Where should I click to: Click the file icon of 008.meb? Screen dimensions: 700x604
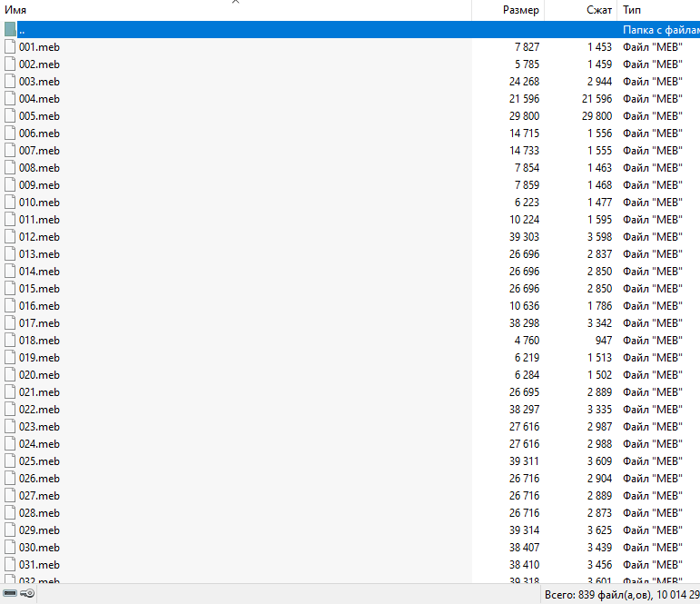click(10, 167)
